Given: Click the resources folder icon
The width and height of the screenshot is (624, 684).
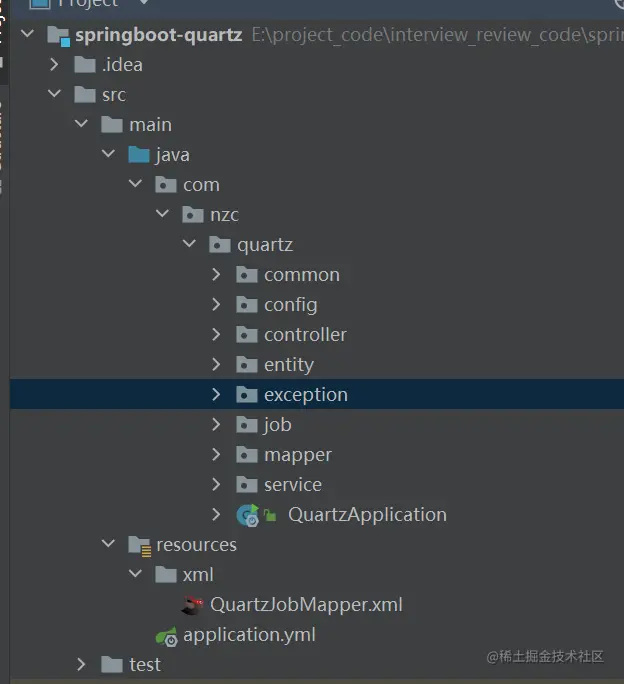Looking at the screenshot, I should 139,545.
